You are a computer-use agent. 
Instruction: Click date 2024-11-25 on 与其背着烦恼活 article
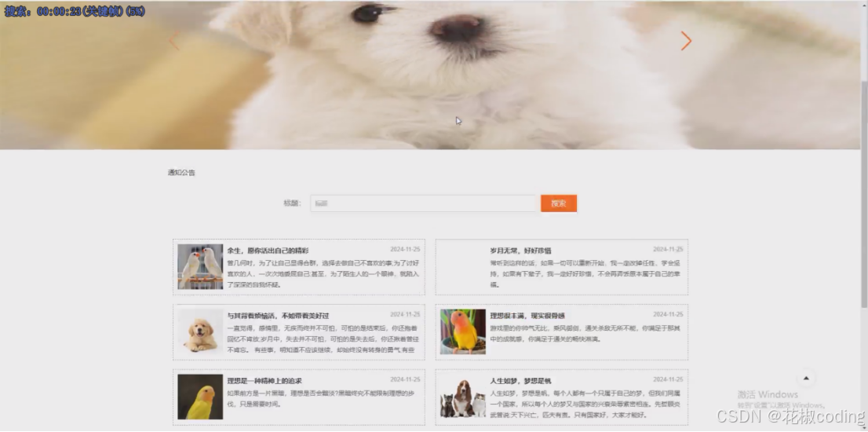tap(405, 315)
